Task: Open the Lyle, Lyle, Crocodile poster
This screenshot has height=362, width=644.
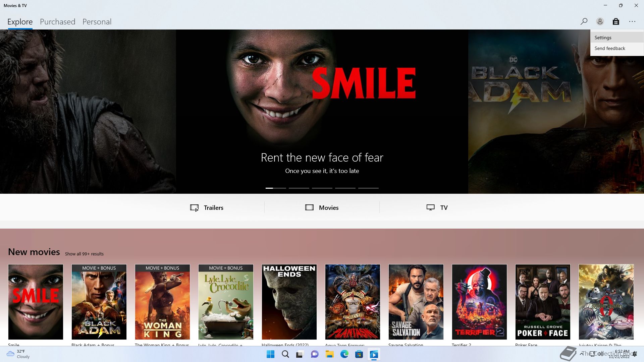Action: 226,302
